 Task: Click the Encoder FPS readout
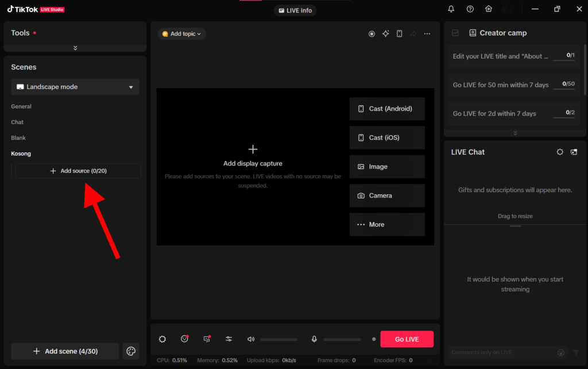coord(393,360)
